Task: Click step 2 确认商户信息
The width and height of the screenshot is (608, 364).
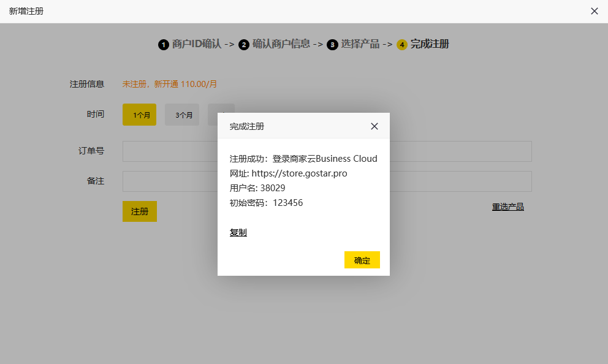Action: (274, 44)
